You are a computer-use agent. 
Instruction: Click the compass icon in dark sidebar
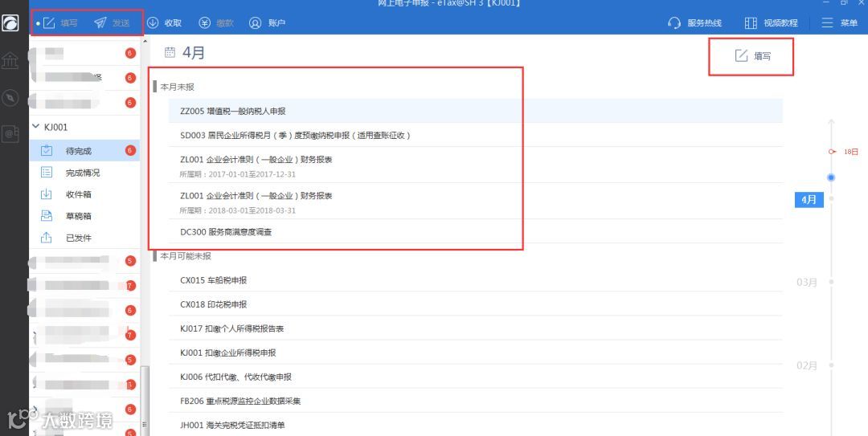pos(10,97)
